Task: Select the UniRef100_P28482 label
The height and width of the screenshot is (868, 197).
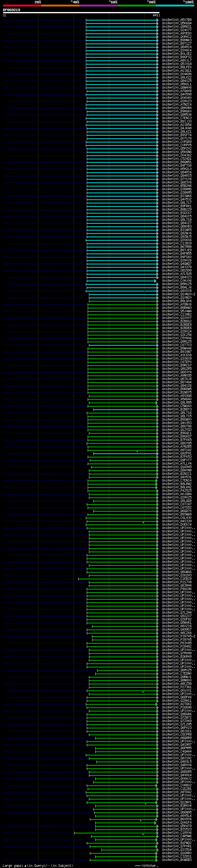Action: coord(176,646)
